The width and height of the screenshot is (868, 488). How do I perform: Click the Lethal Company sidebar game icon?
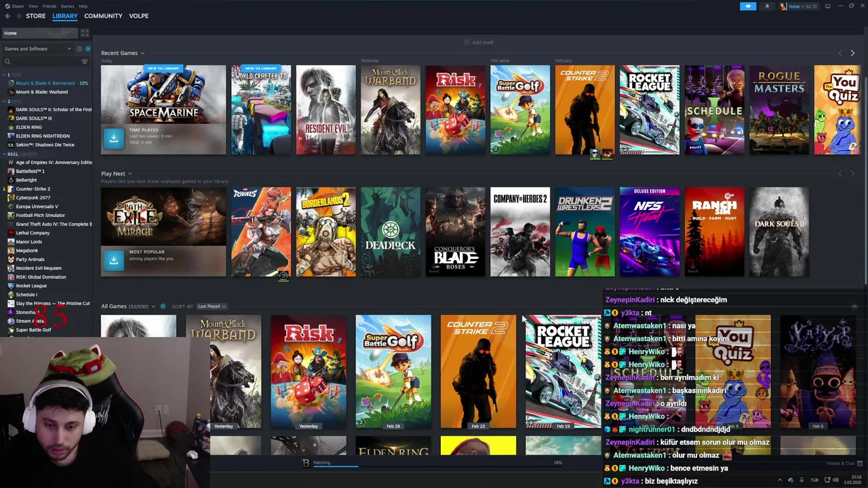[11, 233]
